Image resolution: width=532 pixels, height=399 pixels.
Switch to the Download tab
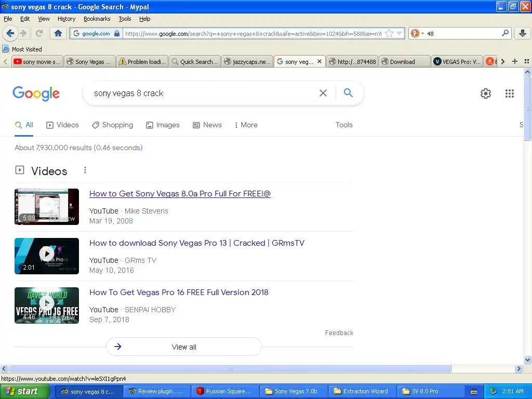[405, 61]
